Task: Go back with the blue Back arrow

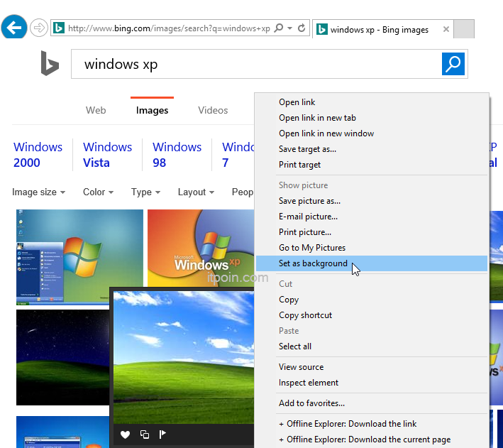Action: coord(14,28)
